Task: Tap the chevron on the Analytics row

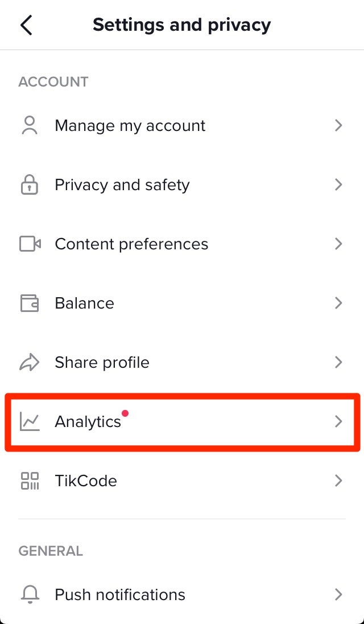Action: click(x=338, y=421)
